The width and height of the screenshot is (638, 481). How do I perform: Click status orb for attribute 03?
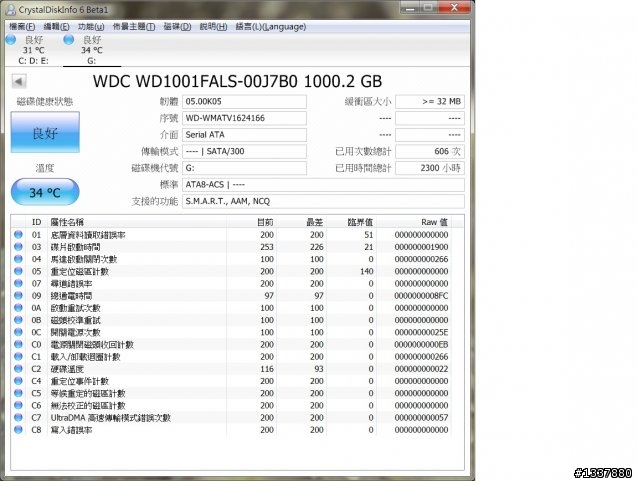pyautogui.click(x=18, y=247)
